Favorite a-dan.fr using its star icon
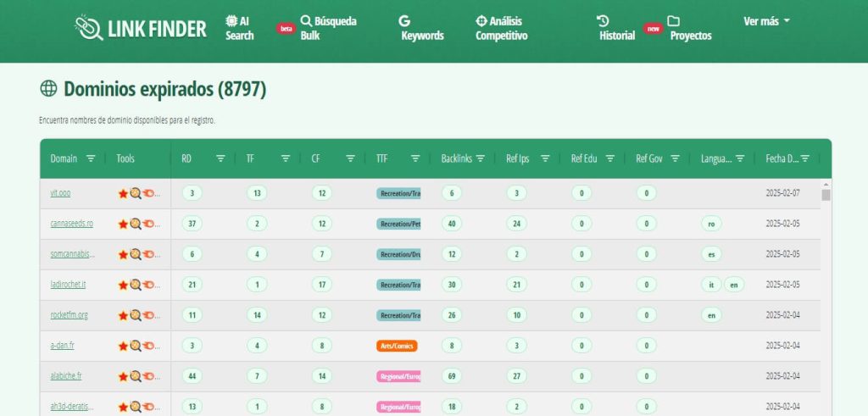Image resolution: width=868 pixels, height=416 pixels. coord(123,347)
